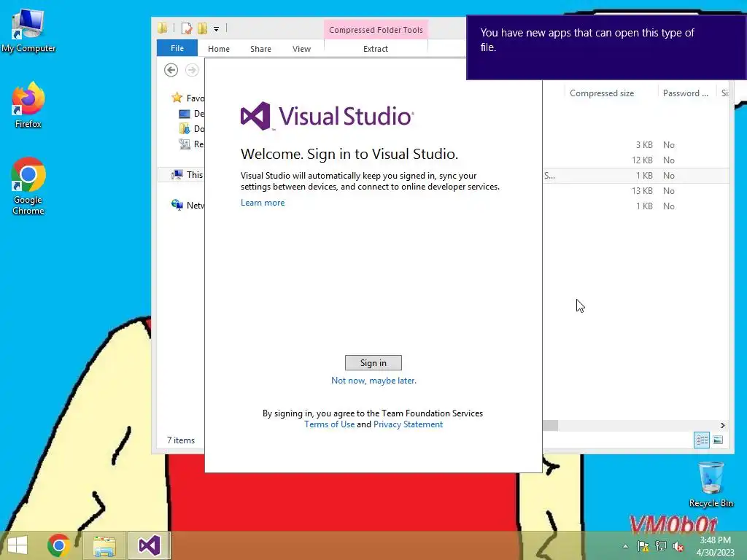Select Network in the navigation pane
The height and width of the screenshot is (560, 747).
187,205
